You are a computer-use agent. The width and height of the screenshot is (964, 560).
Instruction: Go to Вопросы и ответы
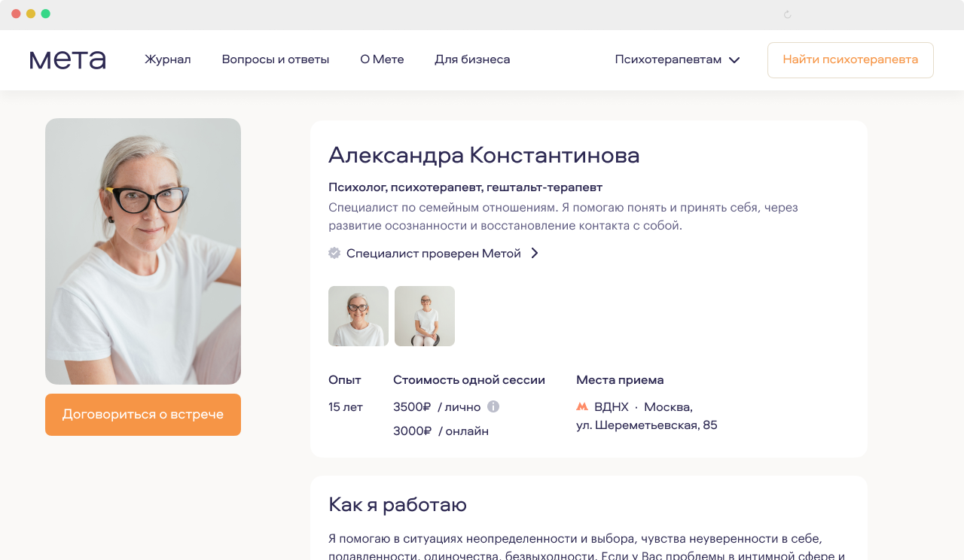[276, 59]
